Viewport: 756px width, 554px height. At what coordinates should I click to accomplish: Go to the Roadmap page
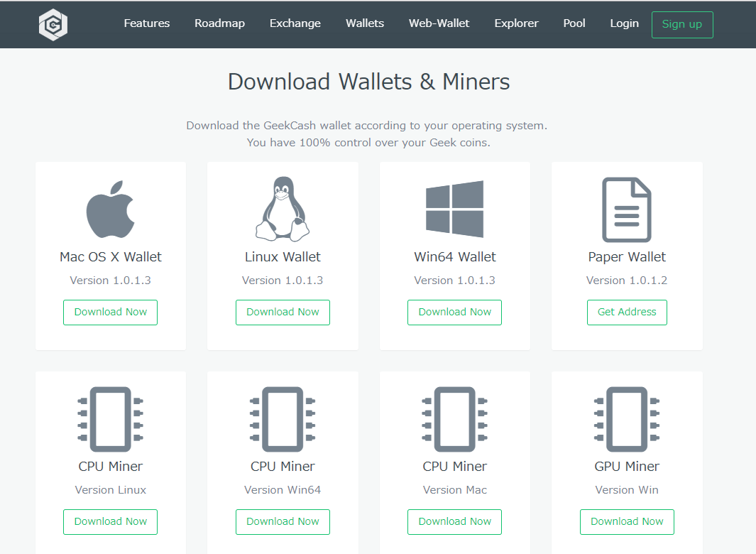pyautogui.click(x=219, y=23)
